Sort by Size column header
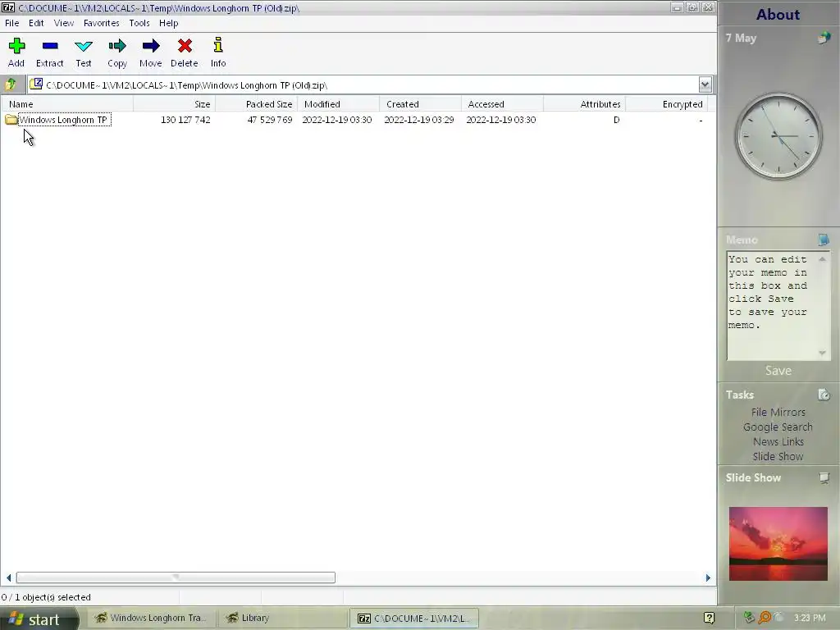Image resolution: width=840 pixels, height=630 pixels. pos(174,104)
